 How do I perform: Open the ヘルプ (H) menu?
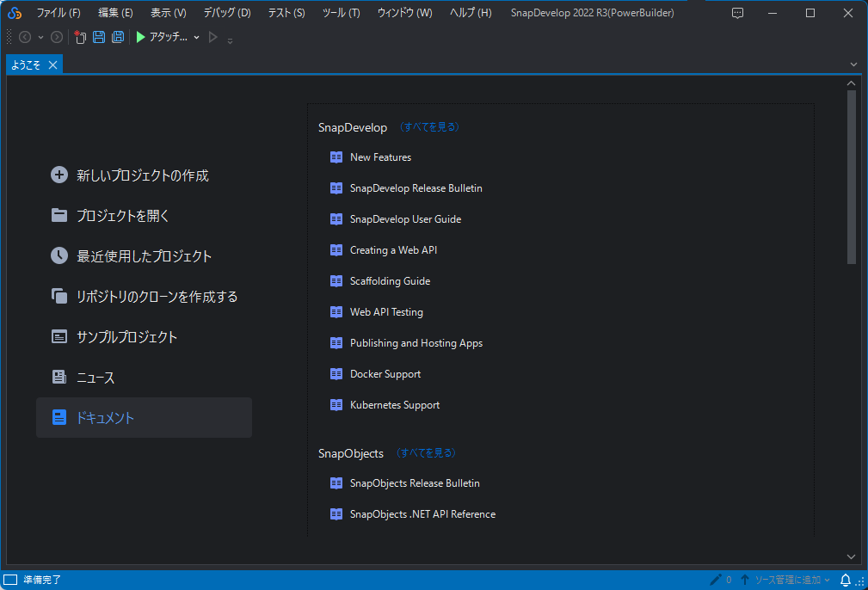click(471, 13)
